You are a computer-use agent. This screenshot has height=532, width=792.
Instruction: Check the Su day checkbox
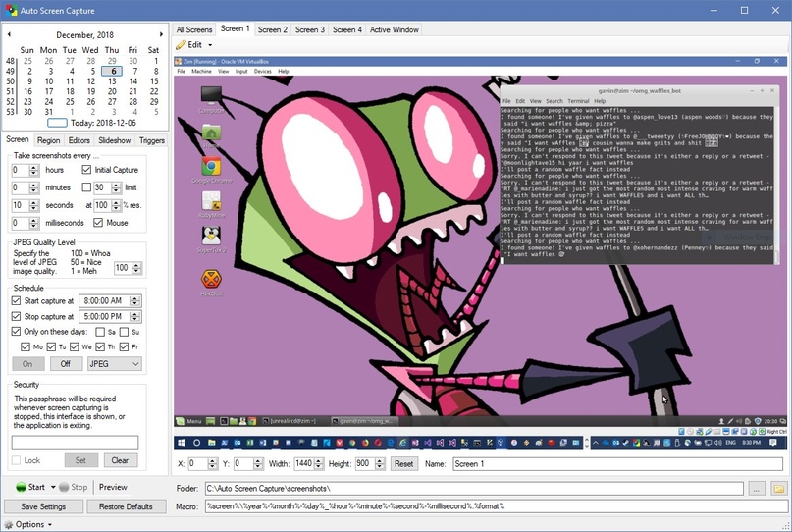(124, 332)
